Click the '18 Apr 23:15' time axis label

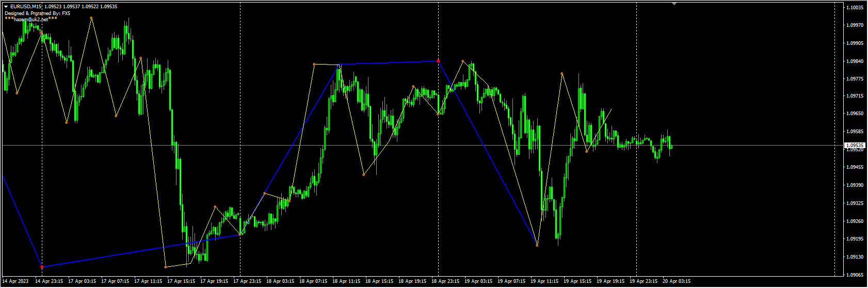click(445, 282)
